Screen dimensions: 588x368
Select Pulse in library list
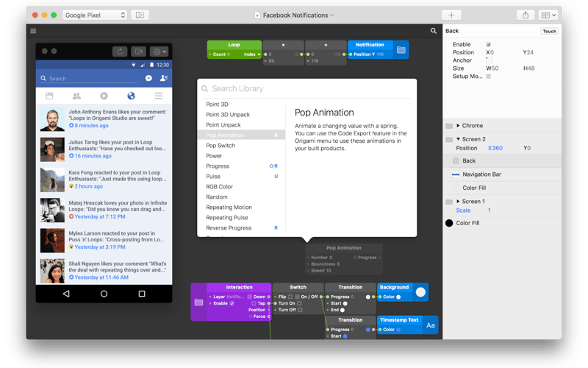(242, 177)
